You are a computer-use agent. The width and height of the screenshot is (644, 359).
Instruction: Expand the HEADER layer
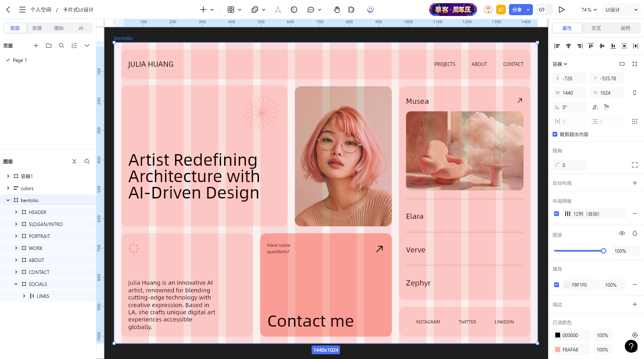(x=16, y=212)
